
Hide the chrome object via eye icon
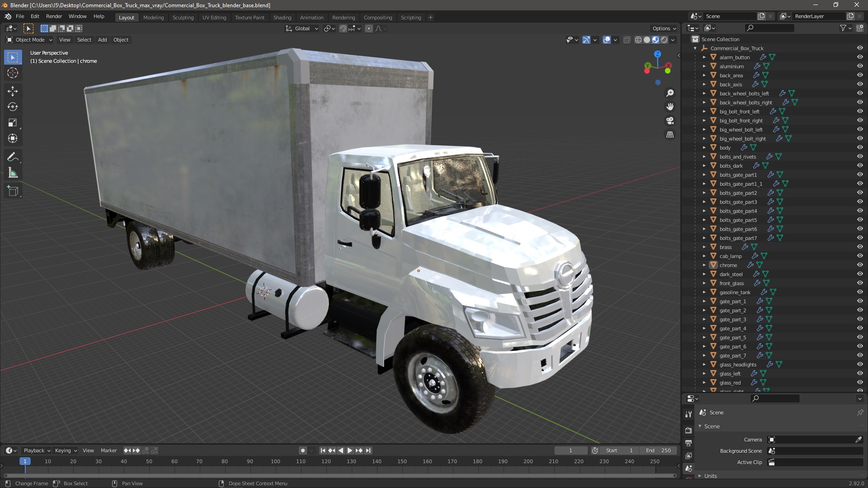tap(860, 265)
